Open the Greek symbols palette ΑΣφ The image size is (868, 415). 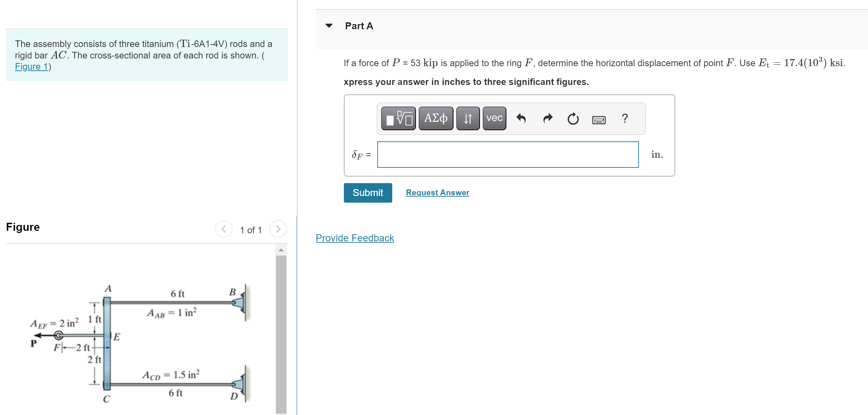pos(435,118)
